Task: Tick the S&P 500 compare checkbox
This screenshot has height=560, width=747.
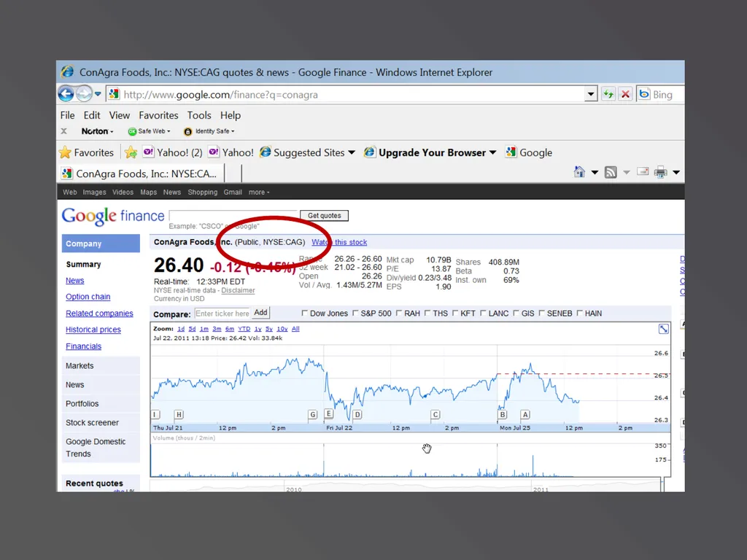Action: [355, 313]
